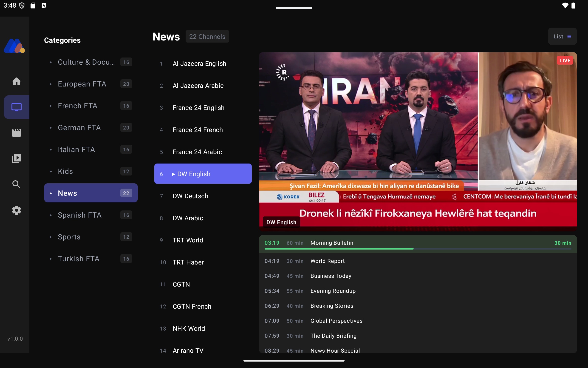Expand Kids category arrow

coord(51,171)
